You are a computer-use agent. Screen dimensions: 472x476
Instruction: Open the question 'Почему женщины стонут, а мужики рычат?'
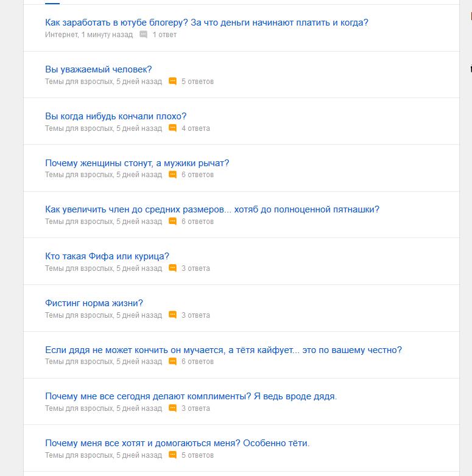pos(137,163)
